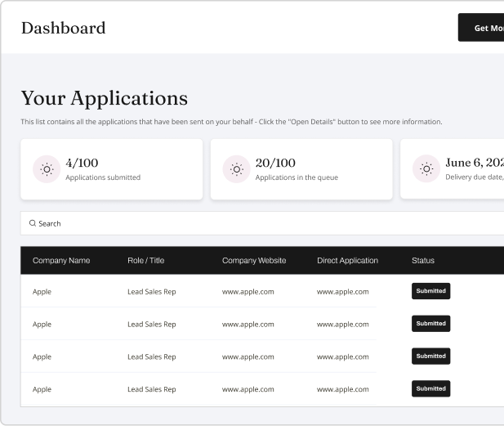Click the Status column header
This screenshot has height=426, width=504.
pos(423,260)
